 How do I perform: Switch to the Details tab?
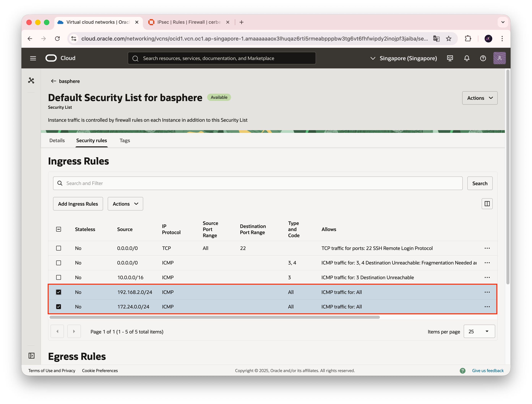57,140
